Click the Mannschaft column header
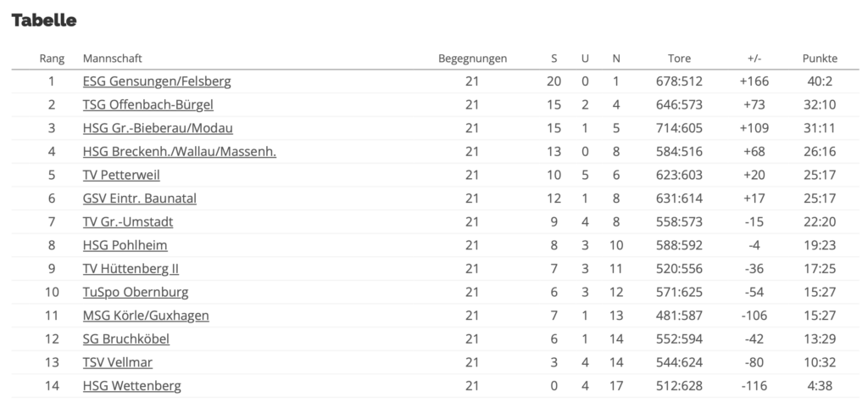 pyautogui.click(x=113, y=59)
